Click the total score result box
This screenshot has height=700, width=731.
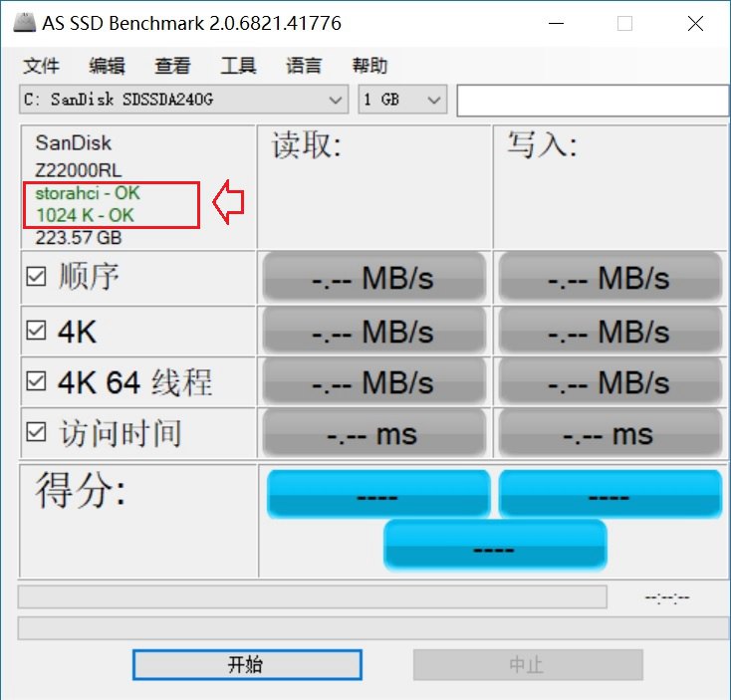tap(494, 548)
